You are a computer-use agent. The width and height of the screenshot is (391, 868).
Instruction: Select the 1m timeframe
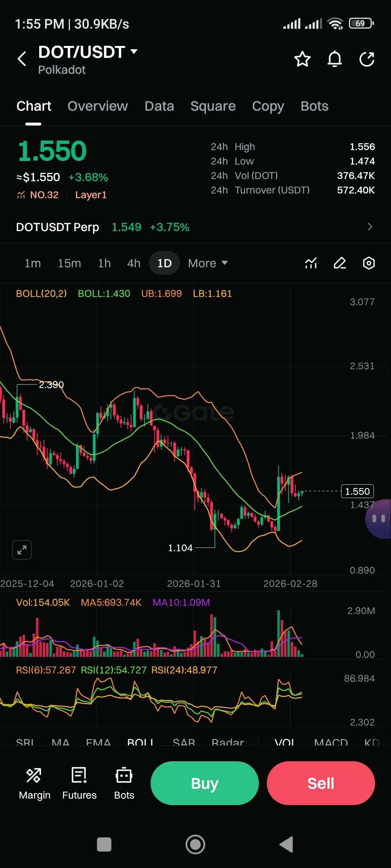point(33,263)
